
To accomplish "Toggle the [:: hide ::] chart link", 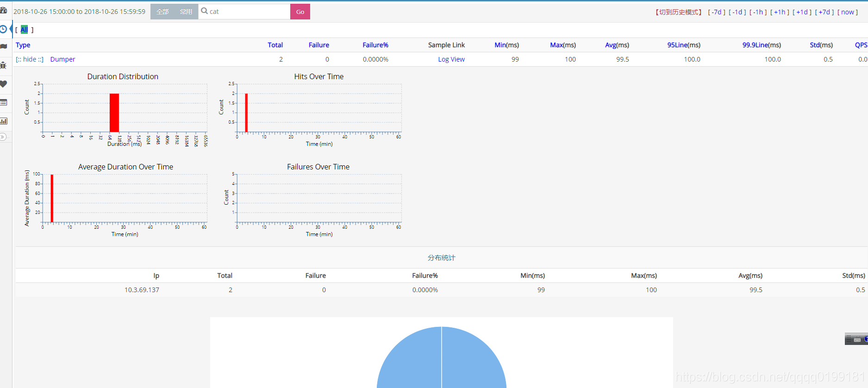I will [x=30, y=59].
